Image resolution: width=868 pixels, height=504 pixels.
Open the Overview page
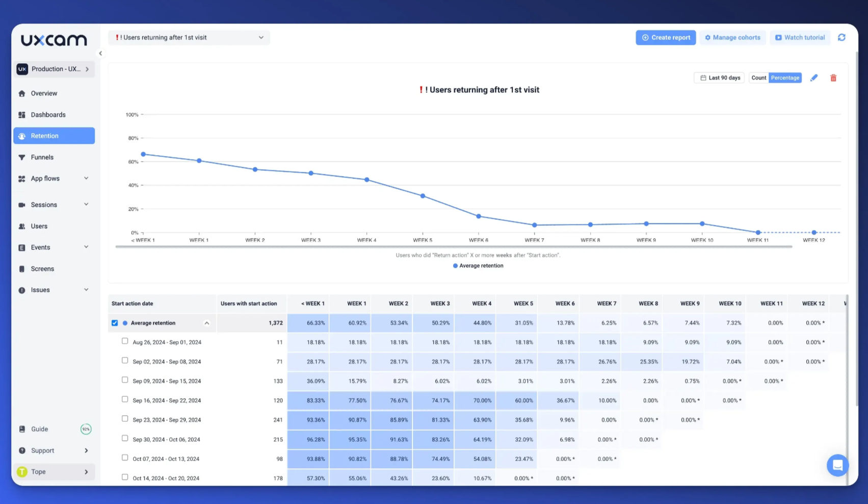[x=44, y=93]
